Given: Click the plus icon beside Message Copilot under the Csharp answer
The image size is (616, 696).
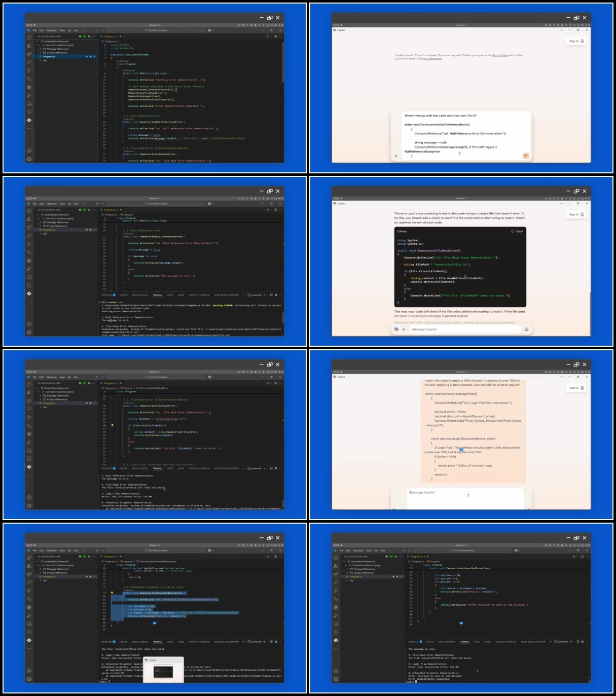Looking at the screenshot, I should (404, 329).
